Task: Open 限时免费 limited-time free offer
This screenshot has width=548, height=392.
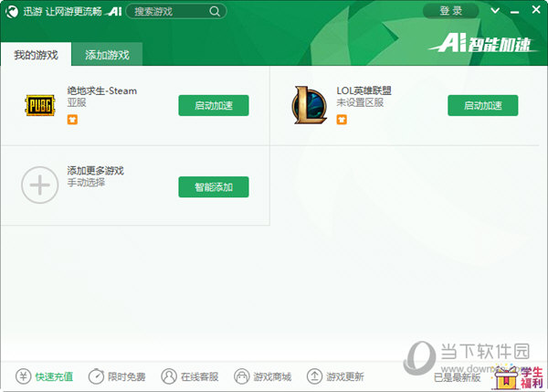Action: coord(117,376)
